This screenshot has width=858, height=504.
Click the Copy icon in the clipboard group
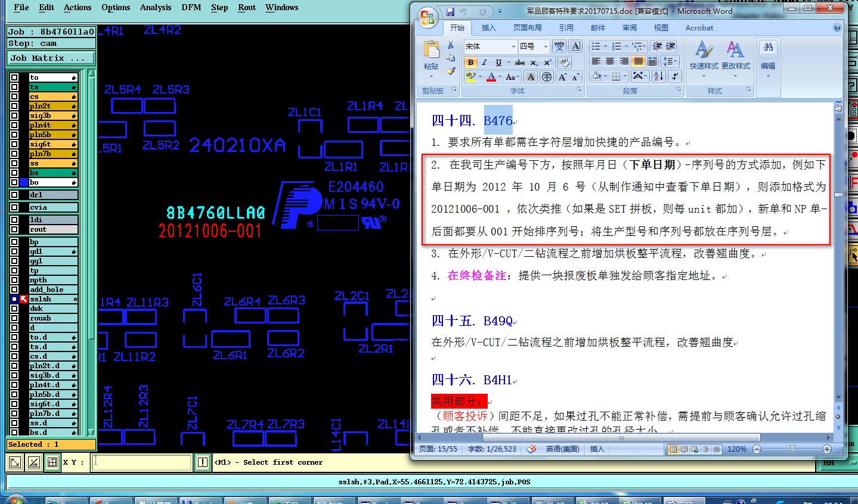click(451, 58)
